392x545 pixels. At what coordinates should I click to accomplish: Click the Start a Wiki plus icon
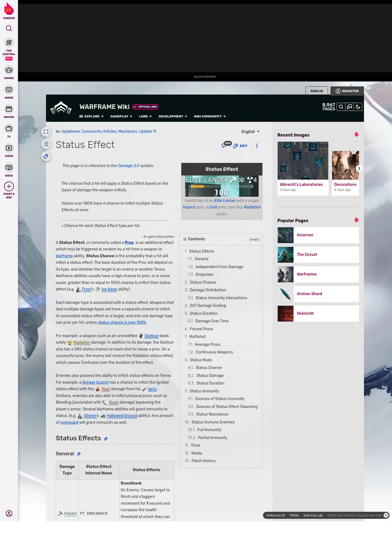[9, 186]
